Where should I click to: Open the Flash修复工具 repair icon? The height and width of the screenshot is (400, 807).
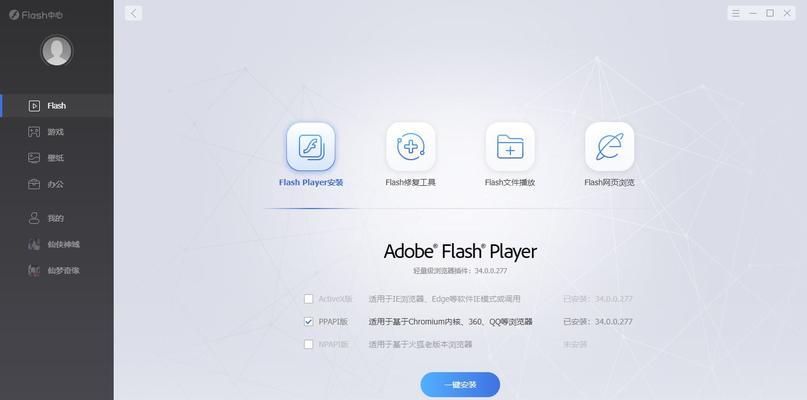[411, 147]
